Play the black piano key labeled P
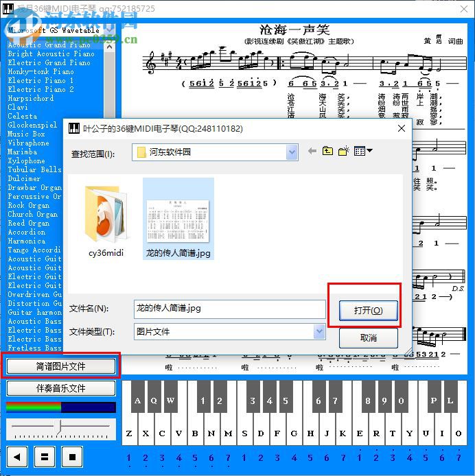The image size is (475, 476). point(434,396)
